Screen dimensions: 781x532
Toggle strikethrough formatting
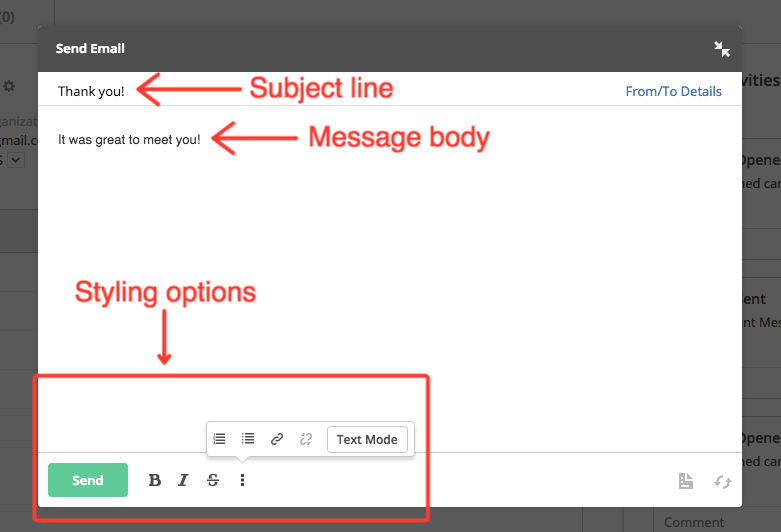(212, 480)
